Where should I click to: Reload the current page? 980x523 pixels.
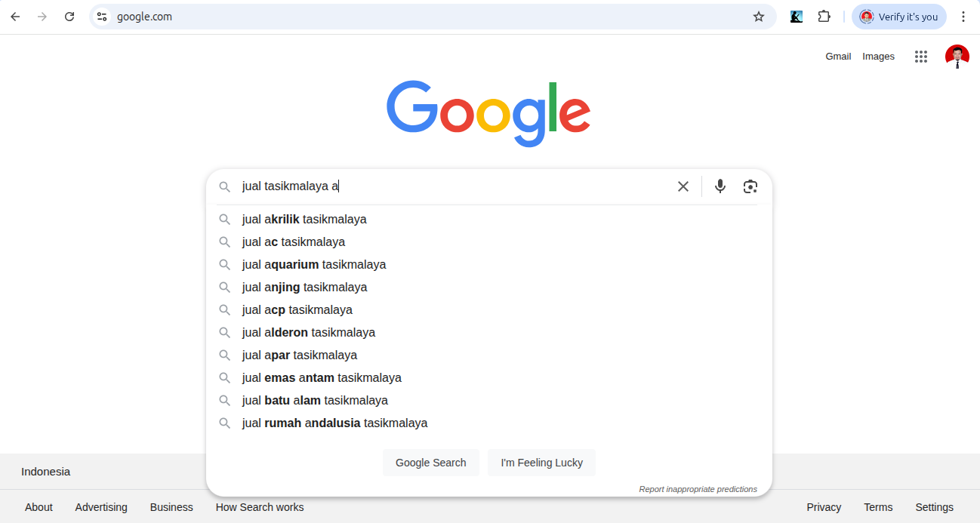coord(69,17)
